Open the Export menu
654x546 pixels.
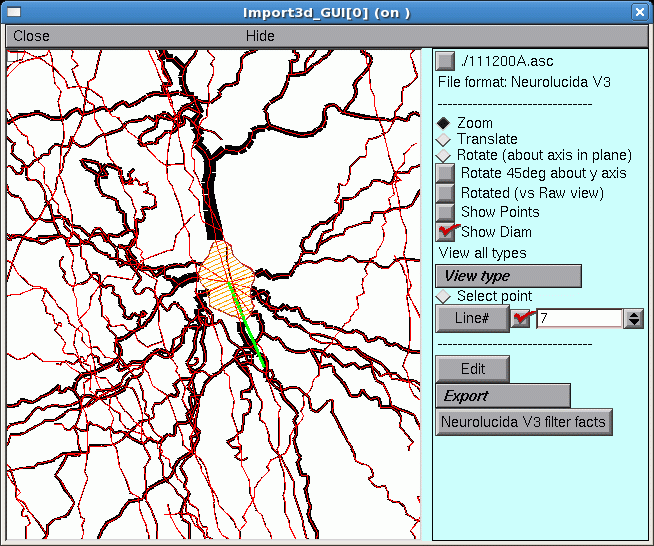[503, 396]
